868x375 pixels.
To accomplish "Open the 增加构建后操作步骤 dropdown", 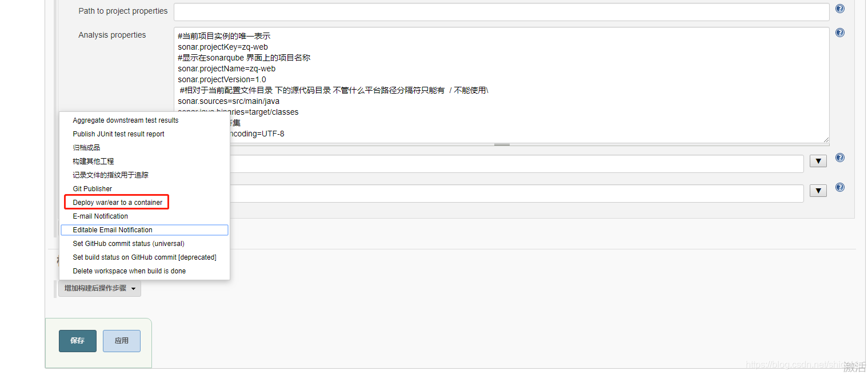I will pos(99,288).
